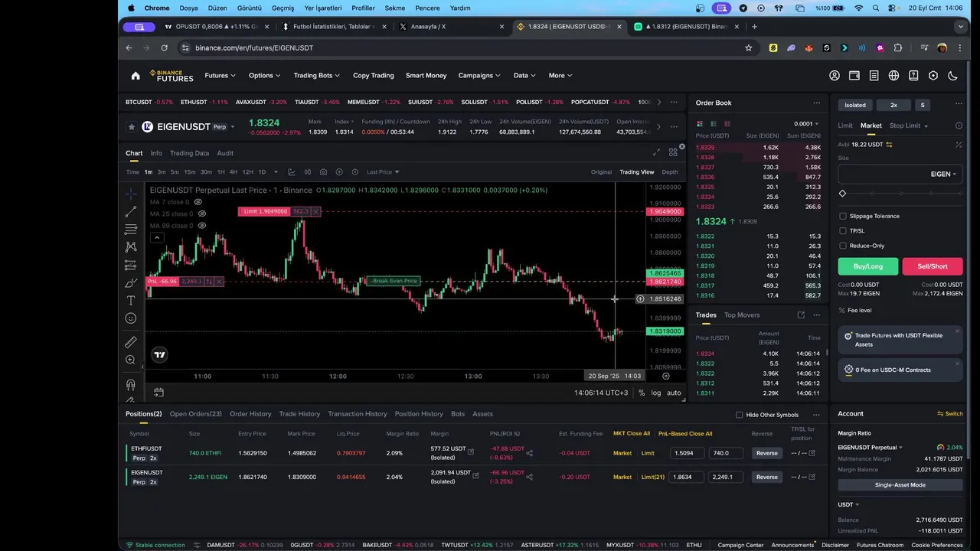Open the fee calculator icon by Avbl
Screen dimensions: 980x551
(959, 144)
